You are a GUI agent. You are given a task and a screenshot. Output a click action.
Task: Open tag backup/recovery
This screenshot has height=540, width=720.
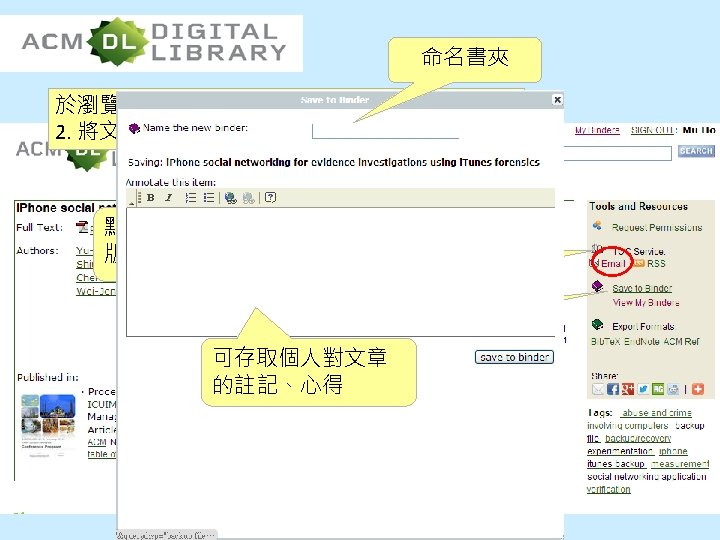638,439
